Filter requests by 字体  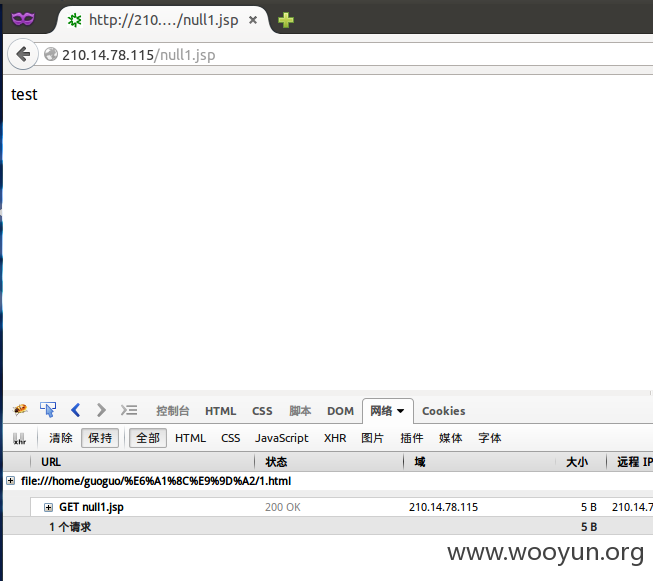(x=490, y=438)
